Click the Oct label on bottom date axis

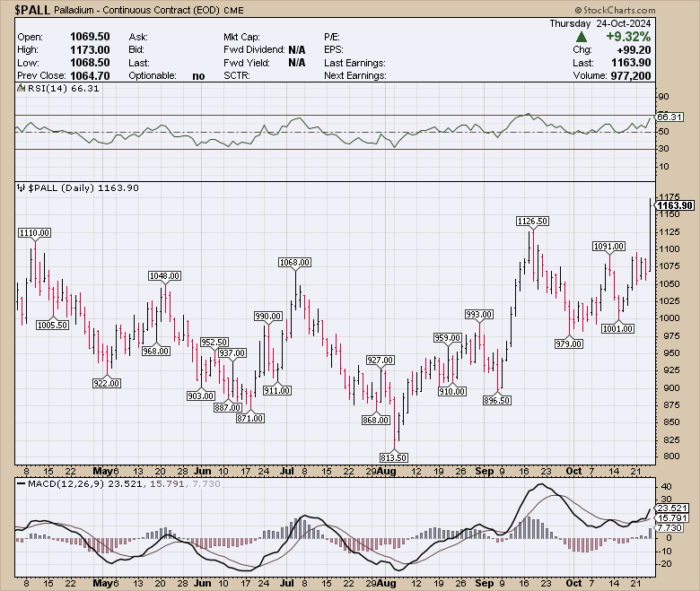(x=573, y=583)
